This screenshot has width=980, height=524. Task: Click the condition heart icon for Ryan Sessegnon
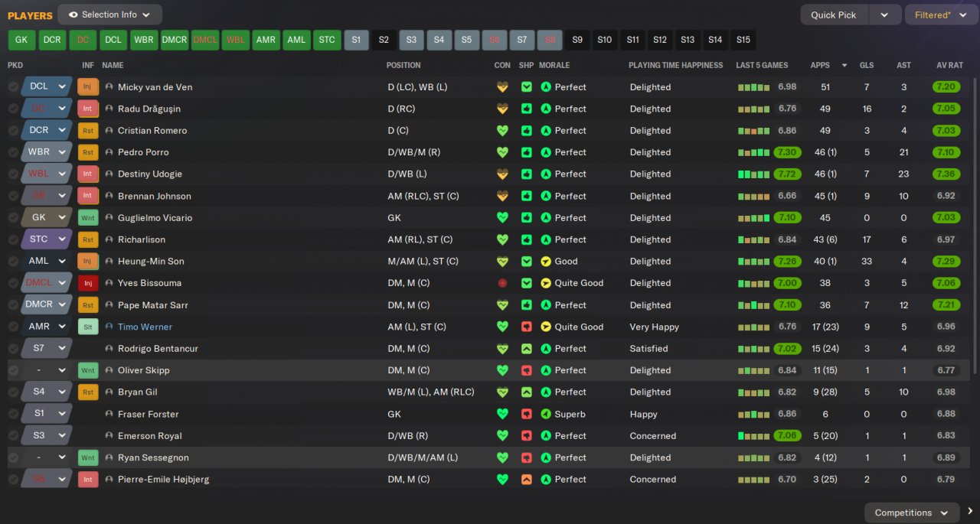click(502, 457)
